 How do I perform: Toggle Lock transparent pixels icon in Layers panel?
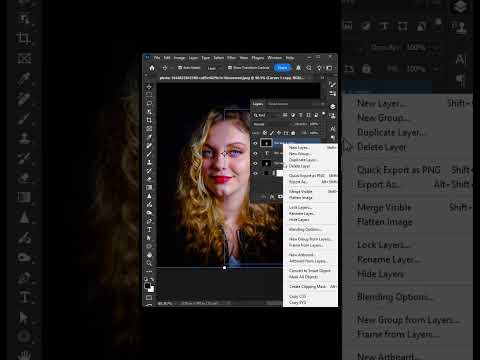pos(265,133)
